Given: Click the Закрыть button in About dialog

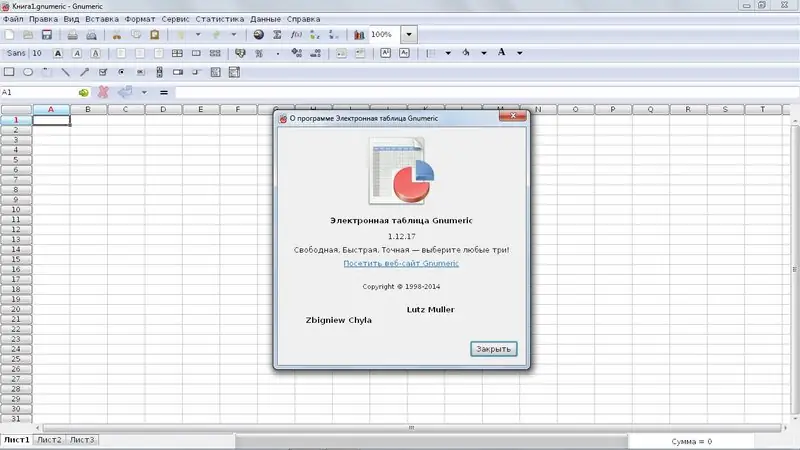Looking at the screenshot, I should coord(493,349).
